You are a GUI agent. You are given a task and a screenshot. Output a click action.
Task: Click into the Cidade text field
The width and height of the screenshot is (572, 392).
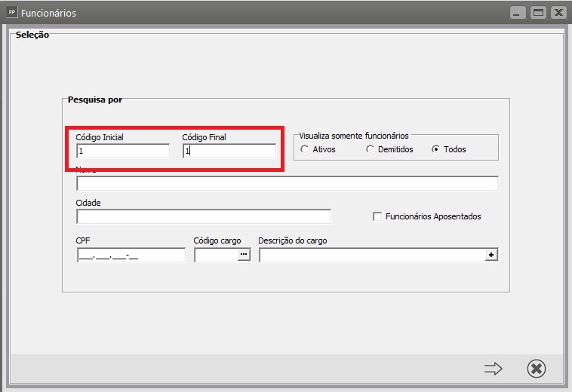click(x=204, y=217)
